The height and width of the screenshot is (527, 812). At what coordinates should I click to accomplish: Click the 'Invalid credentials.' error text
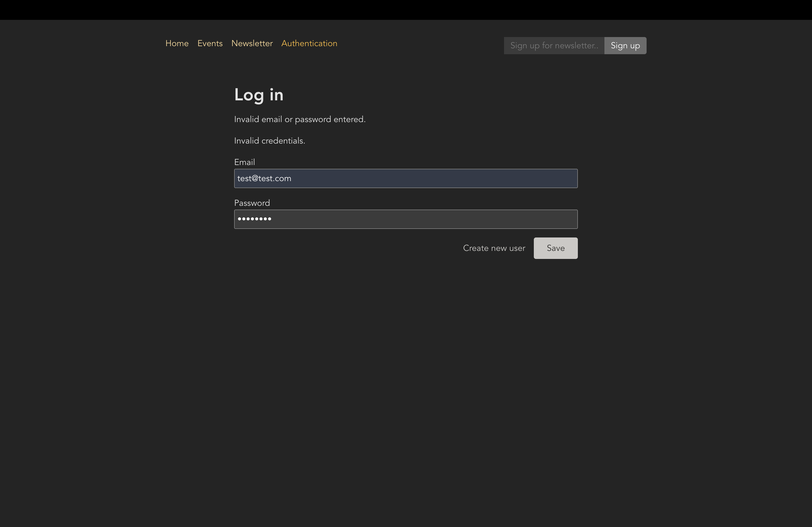[x=270, y=141]
